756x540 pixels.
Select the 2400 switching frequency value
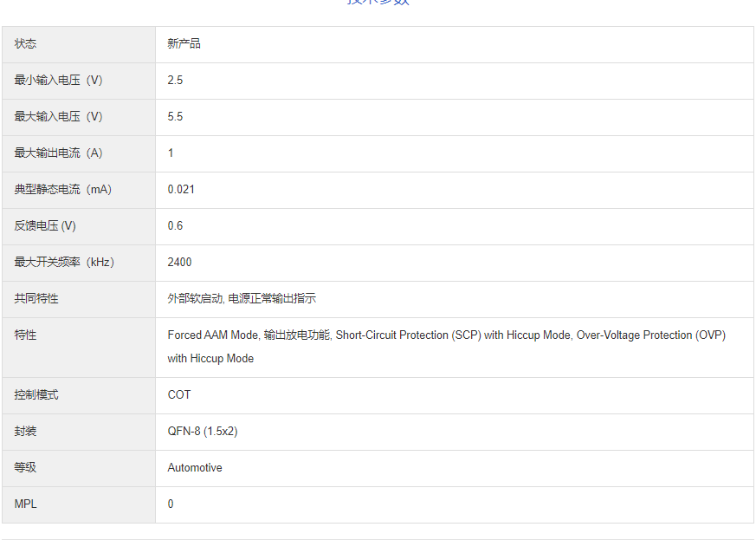179,262
